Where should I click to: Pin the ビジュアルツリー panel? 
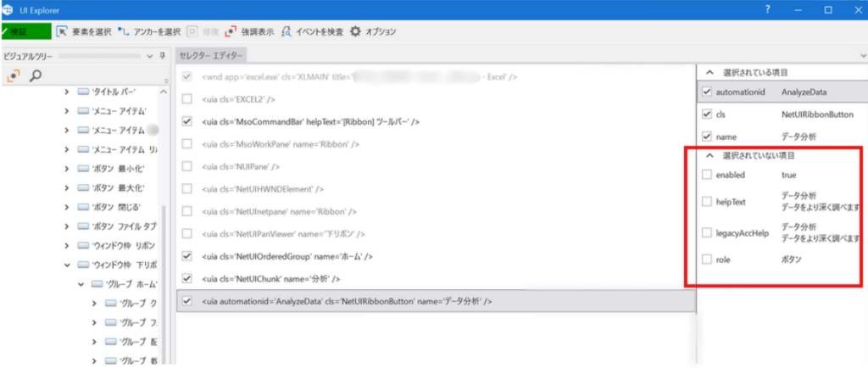click(x=162, y=56)
